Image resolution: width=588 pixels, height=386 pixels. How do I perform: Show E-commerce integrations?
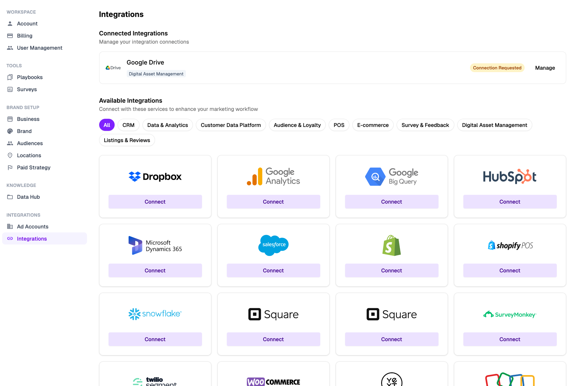(373, 125)
